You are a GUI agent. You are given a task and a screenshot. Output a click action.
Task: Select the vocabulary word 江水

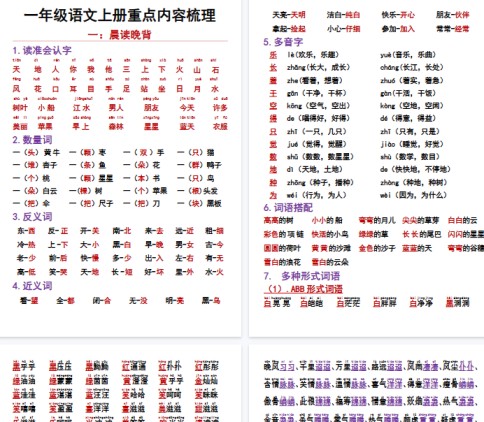(82, 108)
